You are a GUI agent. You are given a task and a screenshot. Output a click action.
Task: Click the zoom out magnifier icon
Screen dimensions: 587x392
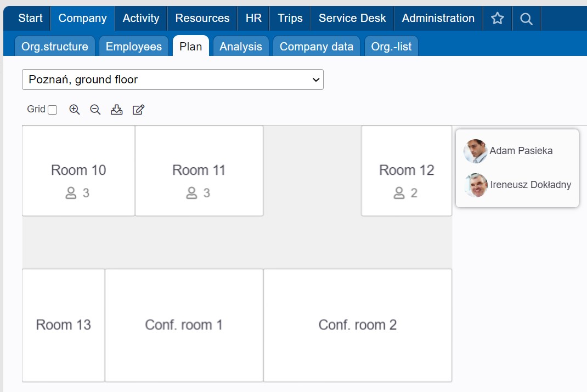pos(95,110)
